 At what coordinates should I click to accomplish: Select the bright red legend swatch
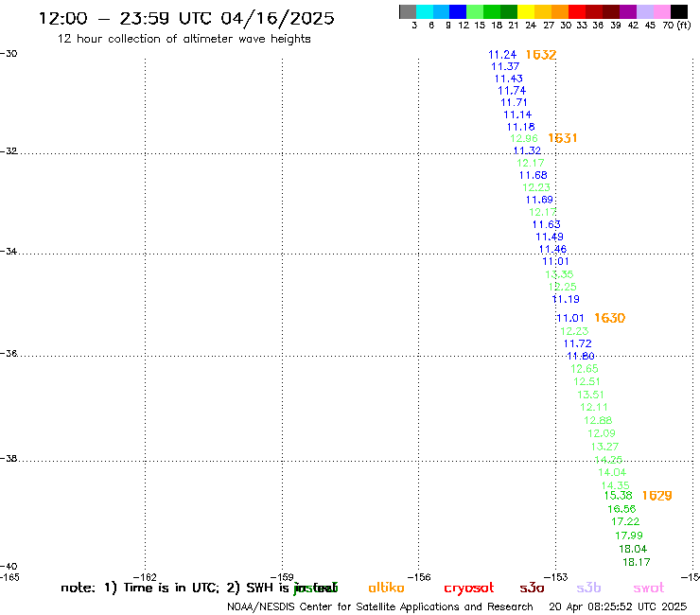click(577, 11)
